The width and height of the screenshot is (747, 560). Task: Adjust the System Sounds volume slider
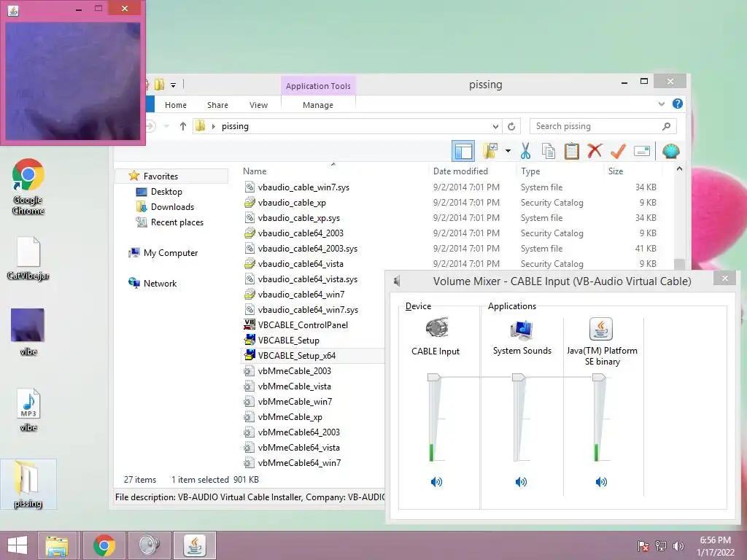tap(519, 377)
